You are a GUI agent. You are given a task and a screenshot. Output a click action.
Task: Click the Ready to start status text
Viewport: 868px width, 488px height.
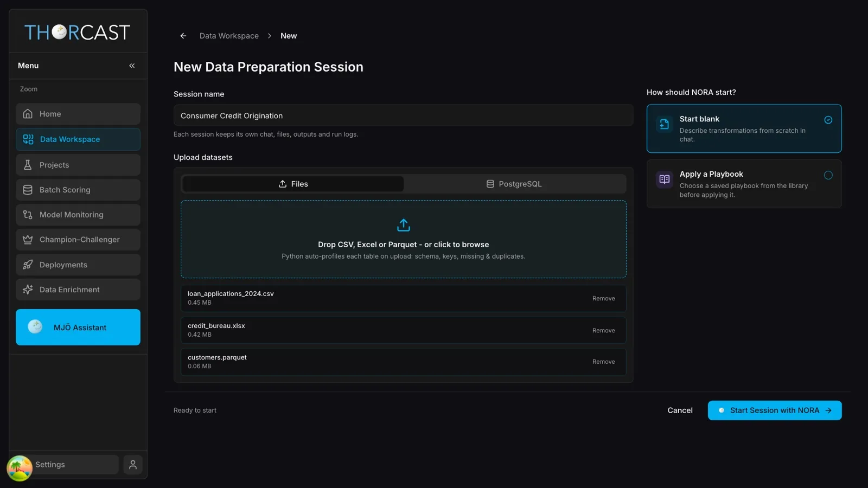[x=195, y=410]
